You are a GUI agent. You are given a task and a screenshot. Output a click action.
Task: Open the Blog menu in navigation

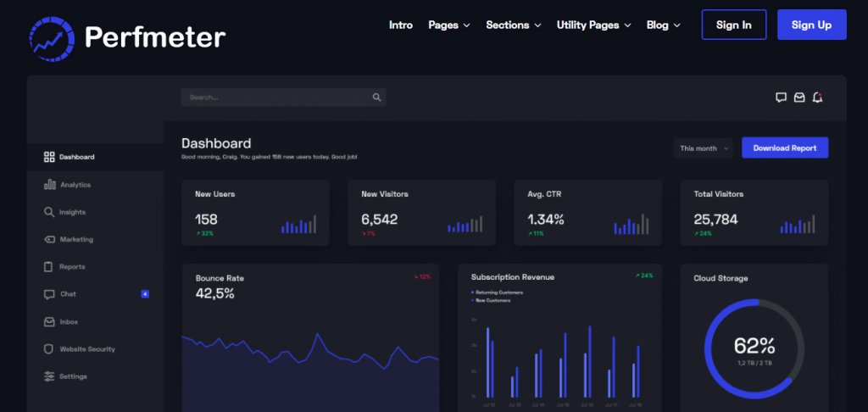click(x=663, y=25)
